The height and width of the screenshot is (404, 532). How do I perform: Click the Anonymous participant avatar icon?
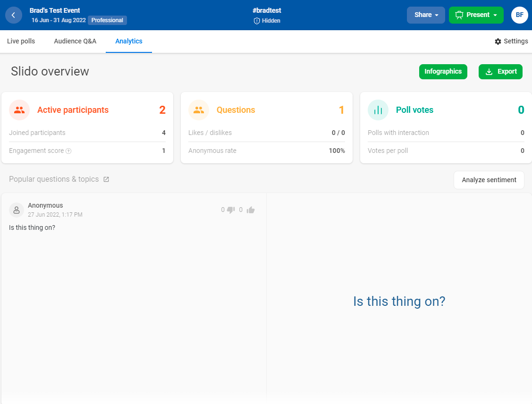tap(17, 209)
